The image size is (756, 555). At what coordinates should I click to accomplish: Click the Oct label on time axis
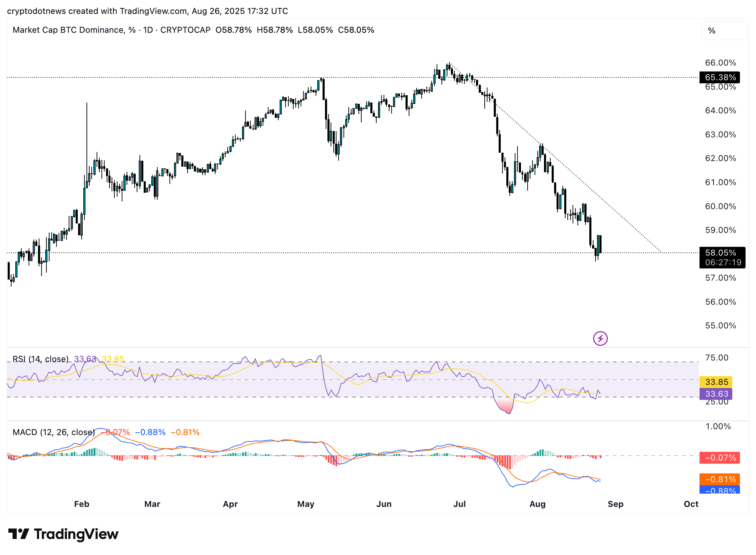[x=691, y=504]
